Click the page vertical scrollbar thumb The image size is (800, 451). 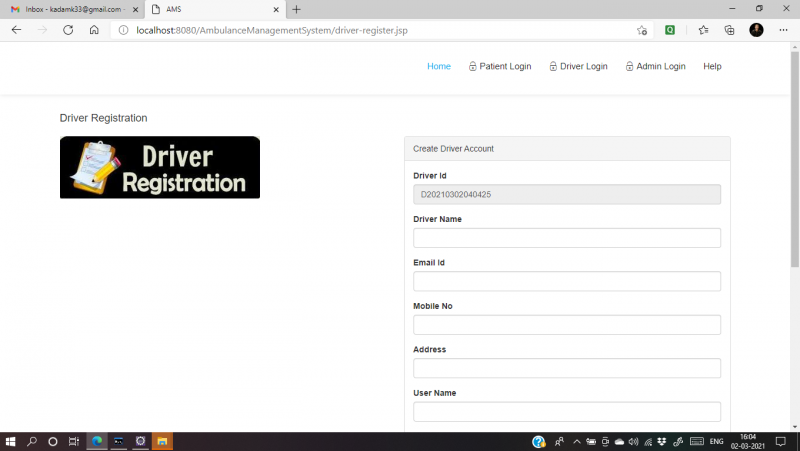coord(795,158)
